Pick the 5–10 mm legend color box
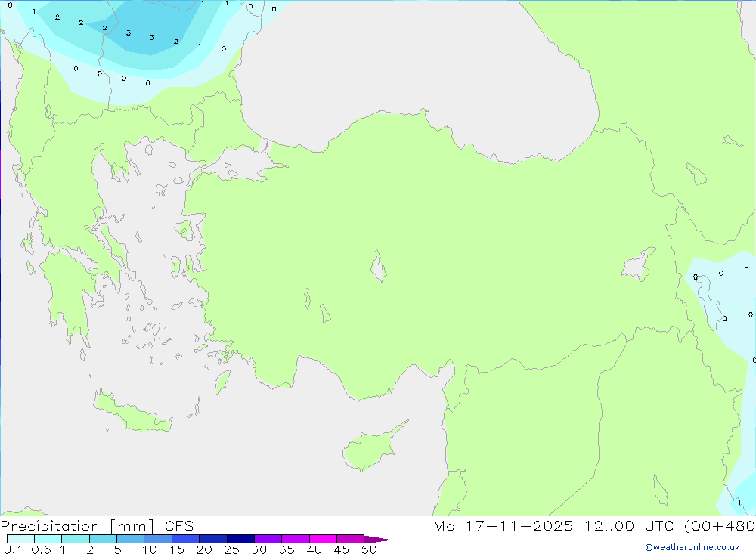 [x=130, y=539]
